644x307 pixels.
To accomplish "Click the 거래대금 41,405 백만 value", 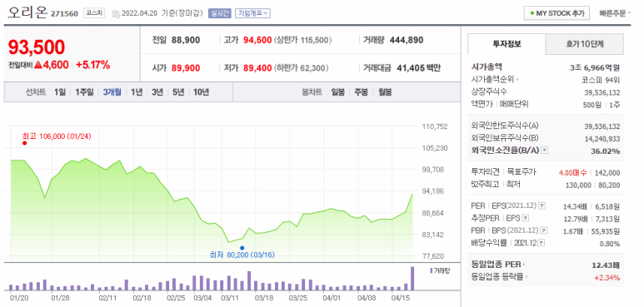I will 418,68.
